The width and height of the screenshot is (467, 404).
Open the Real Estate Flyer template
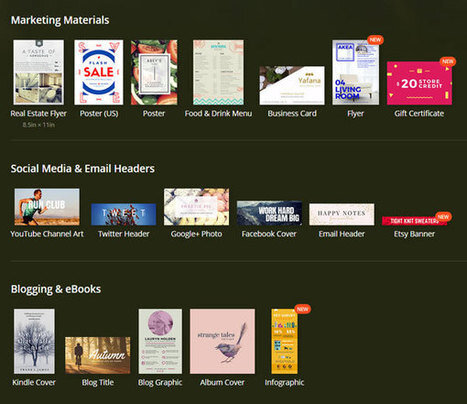pyautogui.click(x=39, y=72)
